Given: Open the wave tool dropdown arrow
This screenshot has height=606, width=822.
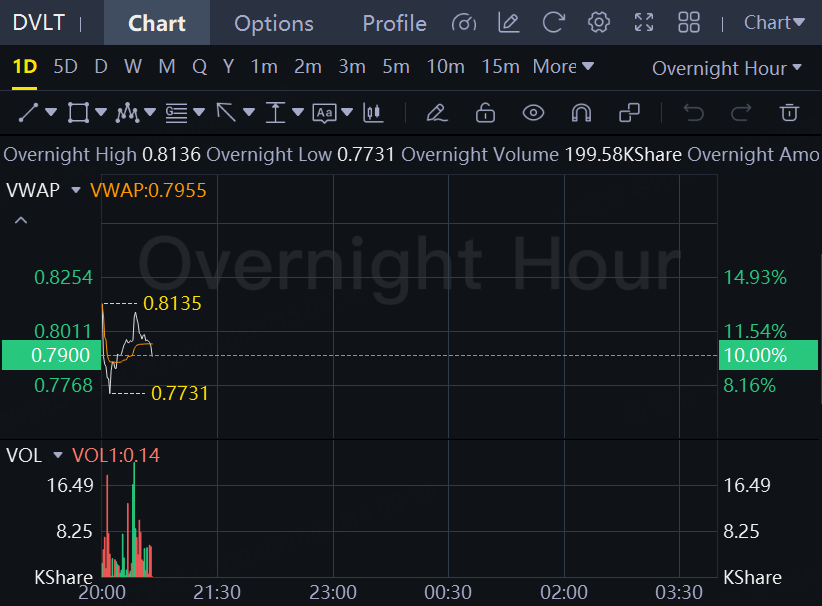Looking at the screenshot, I should pyautogui.click(x=150, y=112).
